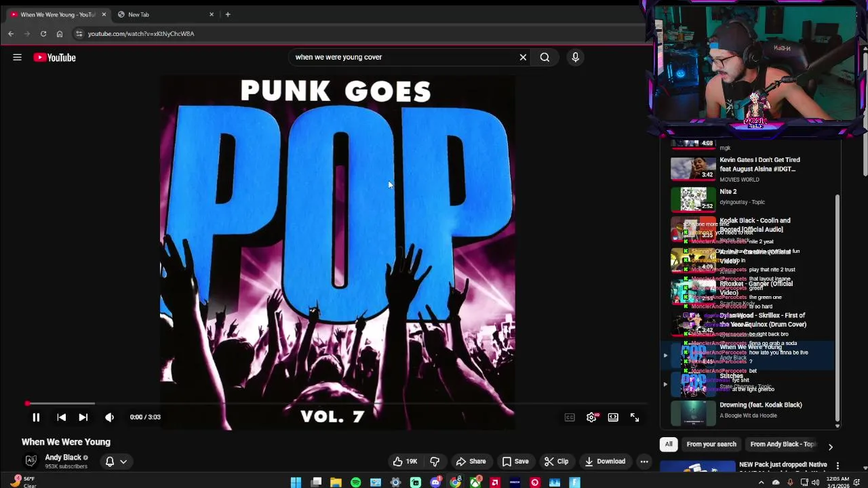
Task: Click the browser home button
Action: pyautogui.click(x=60, y=34)
